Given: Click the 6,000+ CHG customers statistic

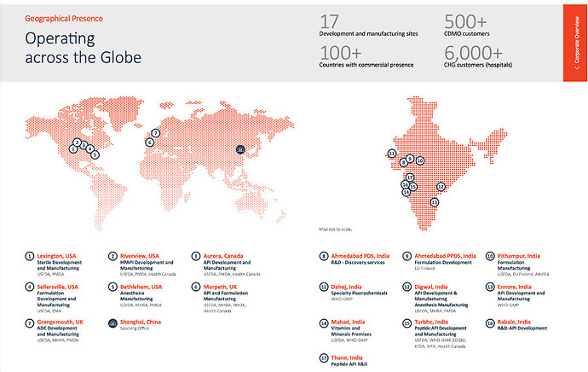Looking at the screenshot, I should click(478, 56).
